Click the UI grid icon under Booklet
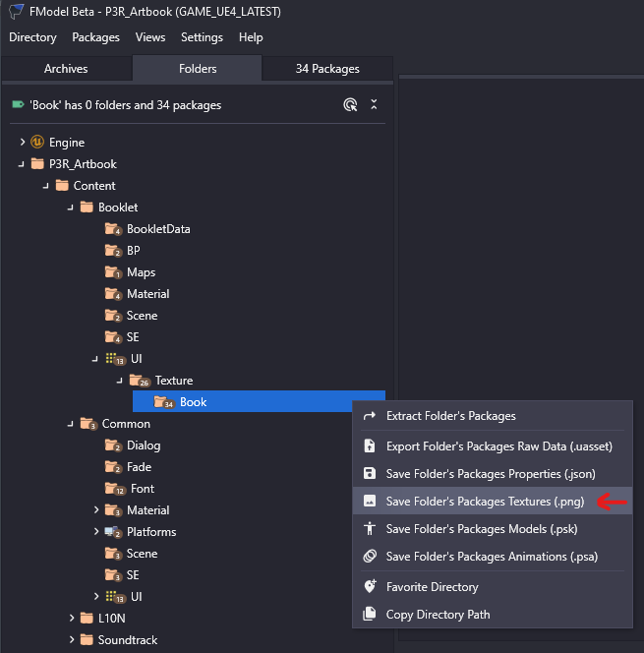Screen dimensions: 644x653 click(x=112, y=359)
